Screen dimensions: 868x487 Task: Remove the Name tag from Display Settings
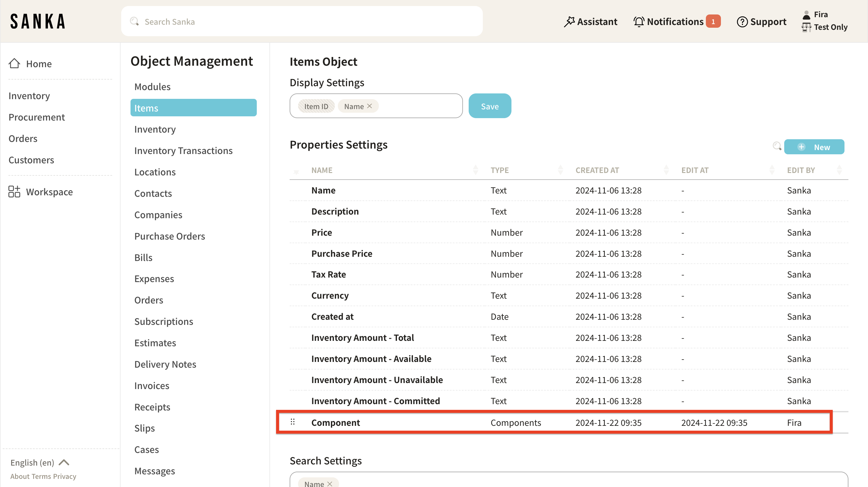370,106
